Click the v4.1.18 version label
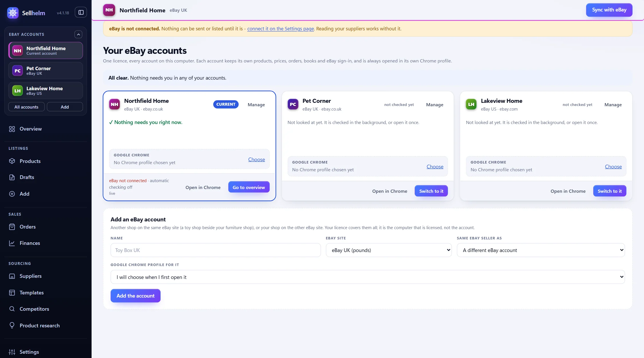 pyautogui.click(x=63, y=13)
